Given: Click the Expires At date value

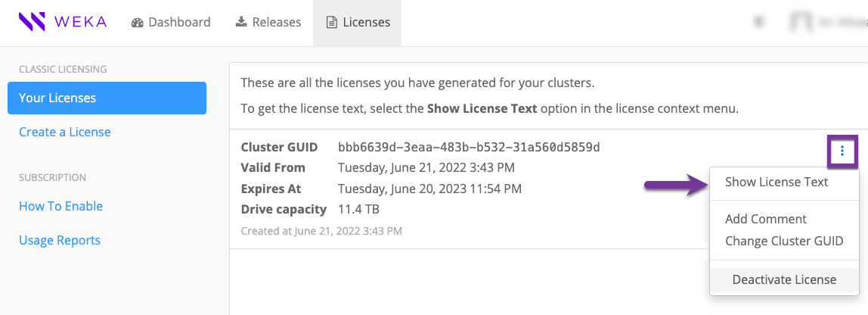Looking at the screenshot, I should [x=429, y=189].
